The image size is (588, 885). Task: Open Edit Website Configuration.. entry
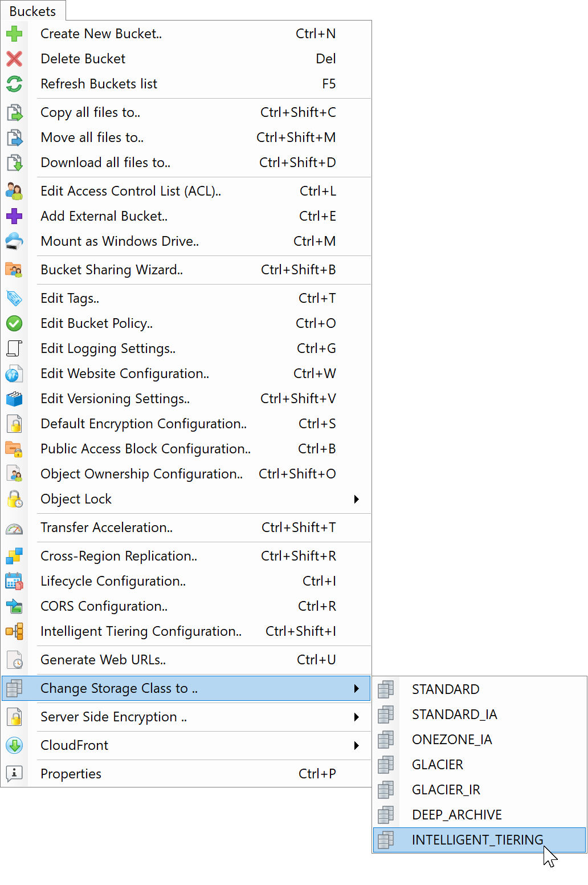(x=186, y=374)
